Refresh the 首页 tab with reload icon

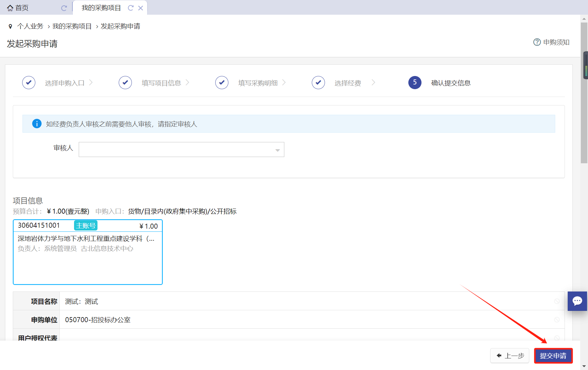pyautogui.click(x=64, y=8)
